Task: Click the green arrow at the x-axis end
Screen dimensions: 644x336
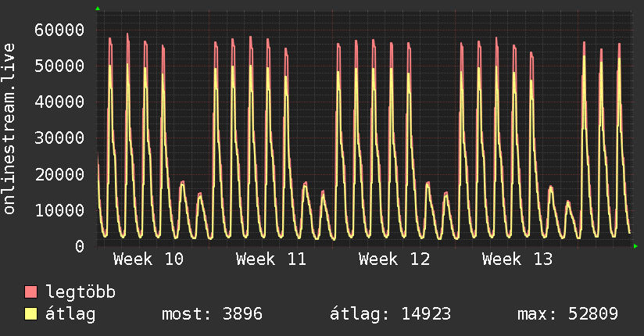Action: (x=636, y=246)
